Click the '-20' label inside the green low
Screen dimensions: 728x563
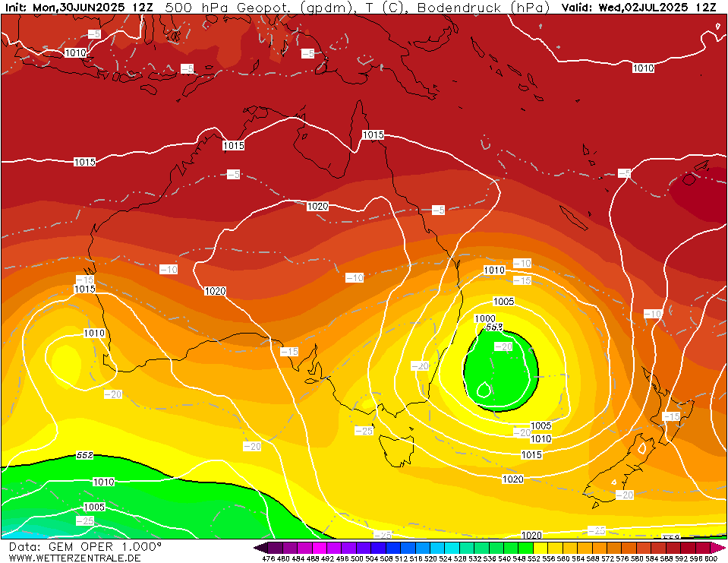503,346
